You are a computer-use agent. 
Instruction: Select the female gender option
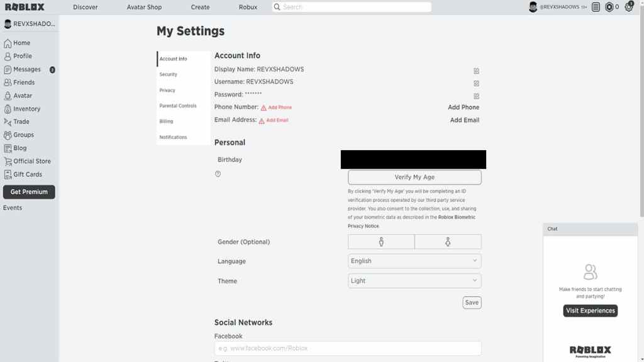pos(448,242)
